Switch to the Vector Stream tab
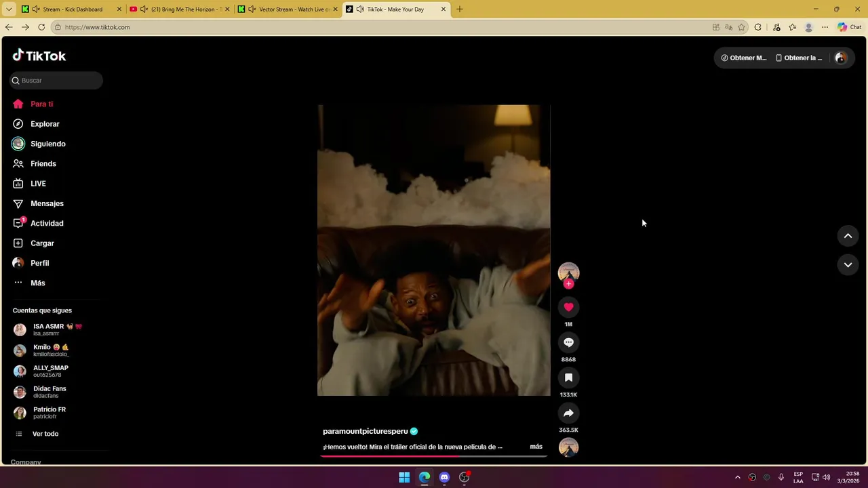Viewport: 868px width, 488px height. pos(287,9)
